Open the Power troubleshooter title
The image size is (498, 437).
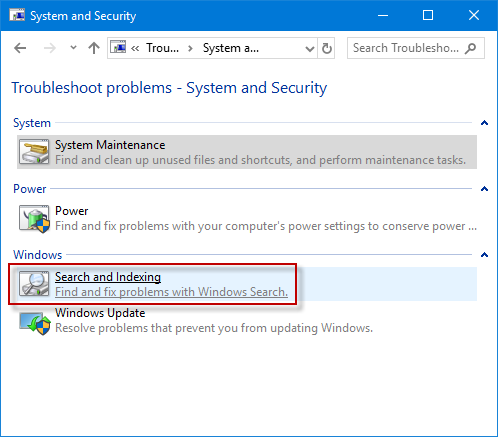72,211
